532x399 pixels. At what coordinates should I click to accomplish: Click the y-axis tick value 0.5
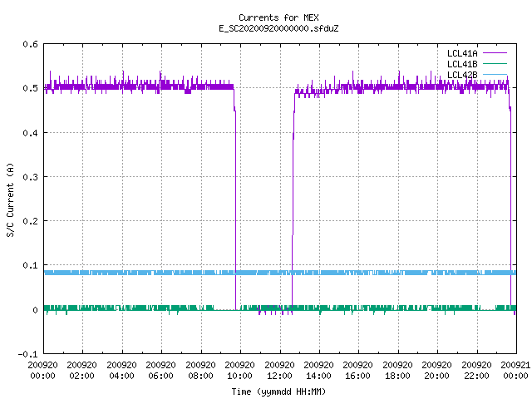pos(30,88)
